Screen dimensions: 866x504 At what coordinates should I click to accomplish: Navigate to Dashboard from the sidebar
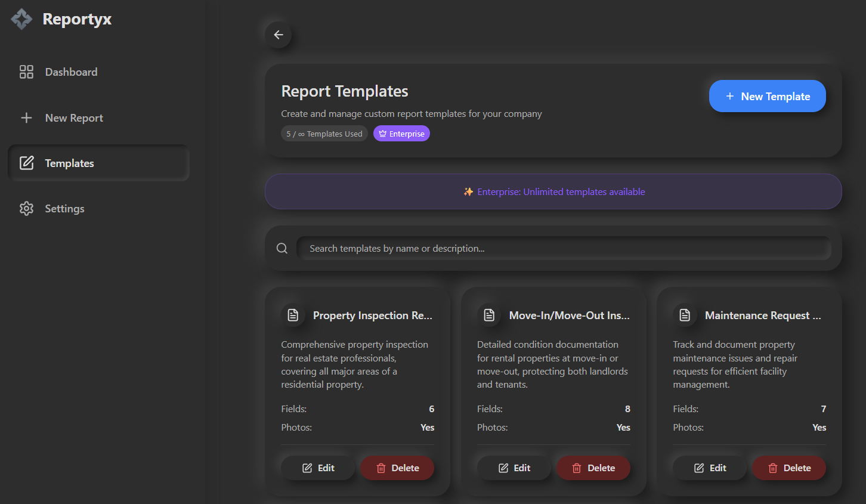click(71, 72)
